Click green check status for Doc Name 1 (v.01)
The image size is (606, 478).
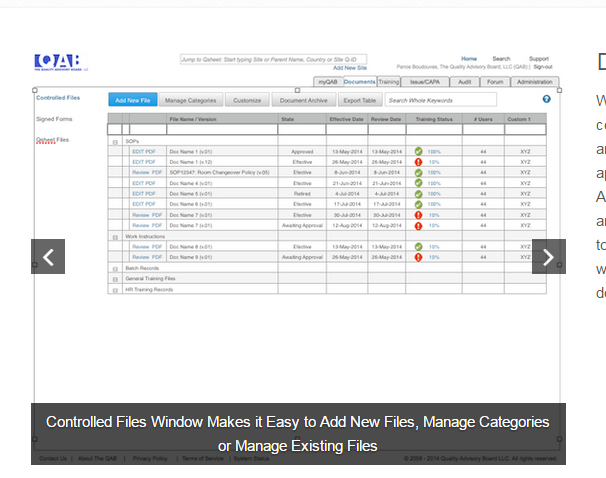418,151
